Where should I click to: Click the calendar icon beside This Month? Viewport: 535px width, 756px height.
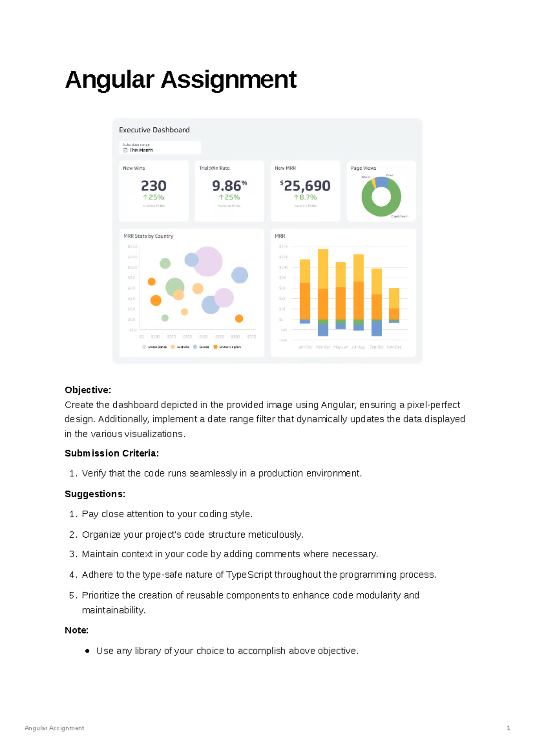(125, 150)
